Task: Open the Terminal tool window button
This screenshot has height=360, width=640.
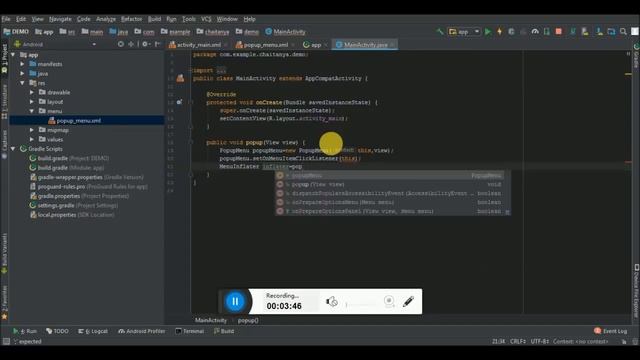Action: pyautogui.click(x=189, y=331)
